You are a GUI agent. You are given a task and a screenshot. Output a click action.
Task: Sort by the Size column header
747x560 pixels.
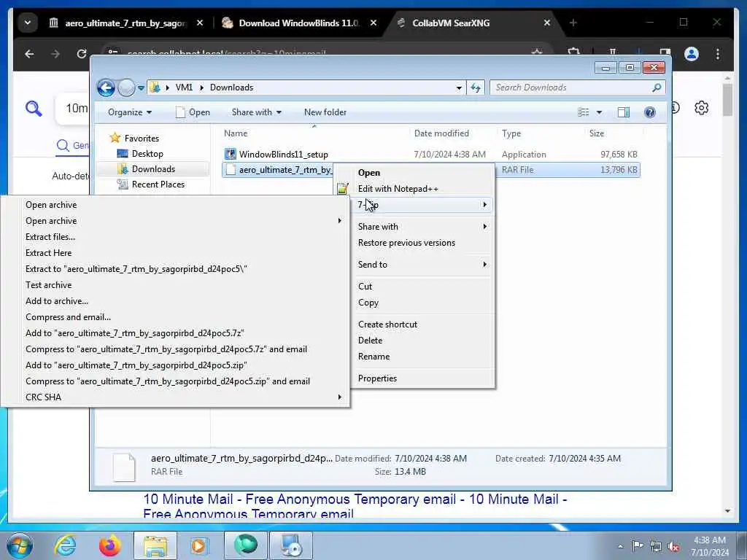[597, 133]
